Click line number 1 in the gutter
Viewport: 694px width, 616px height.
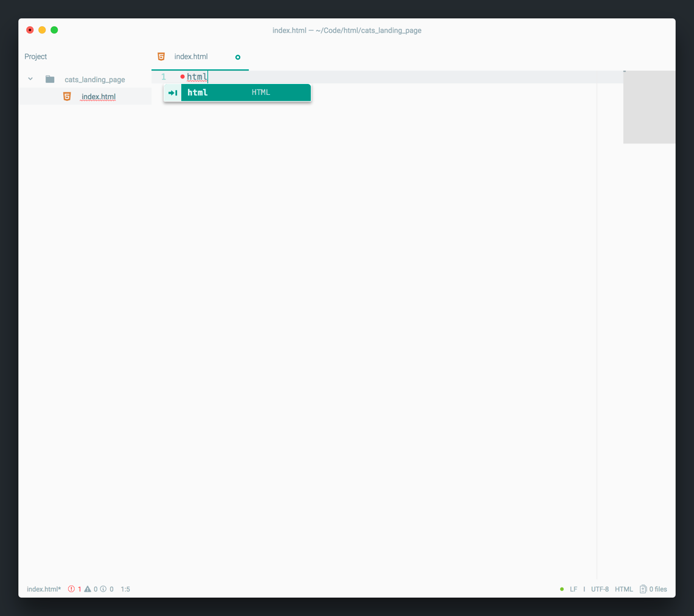(x=164, y=77)
